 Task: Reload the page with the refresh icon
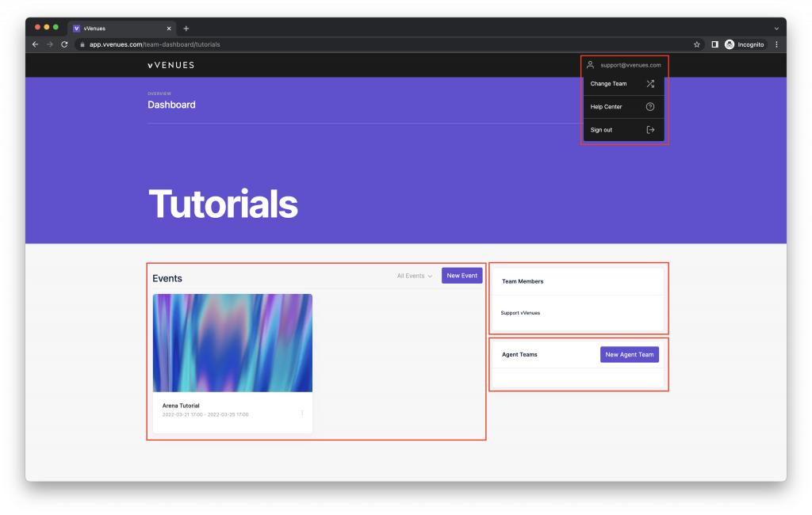tap(64, 44)
